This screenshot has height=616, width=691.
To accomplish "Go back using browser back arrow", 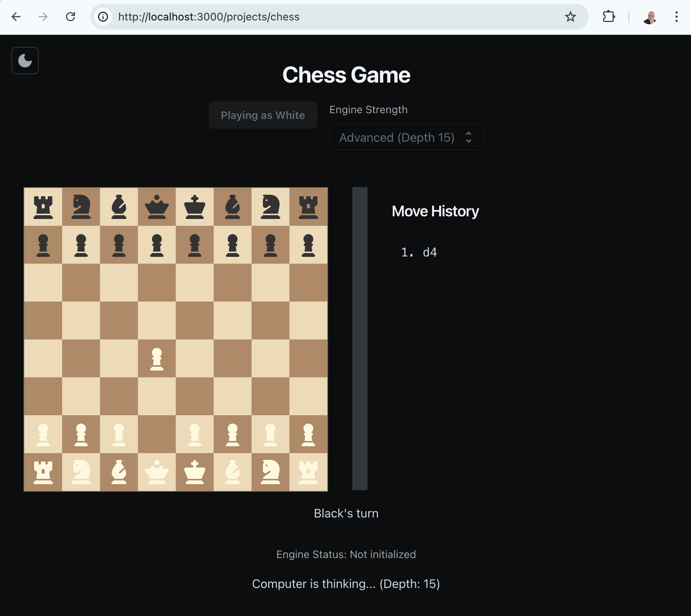I will (x=16, y=17).
